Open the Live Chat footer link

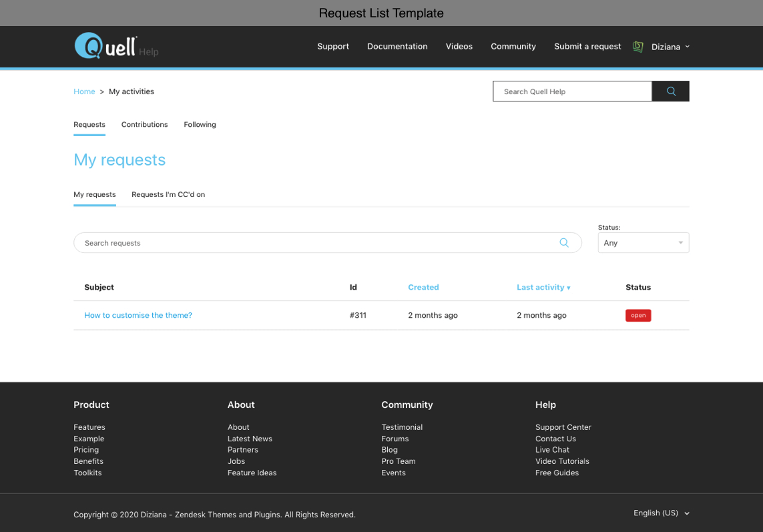click(552, 450)
